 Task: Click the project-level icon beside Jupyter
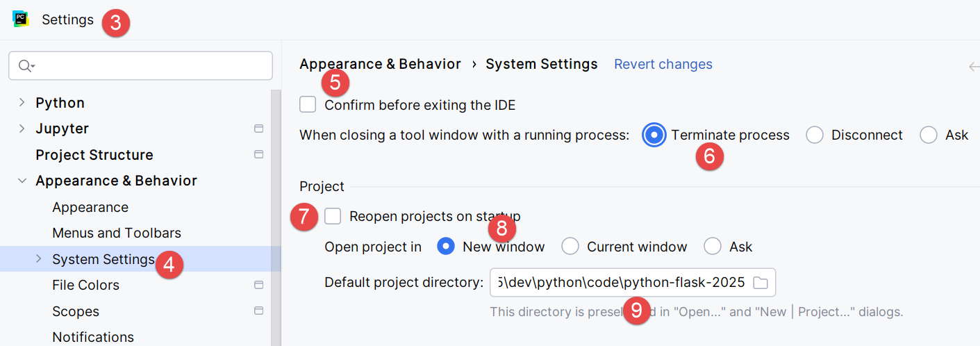click(259, 129)
